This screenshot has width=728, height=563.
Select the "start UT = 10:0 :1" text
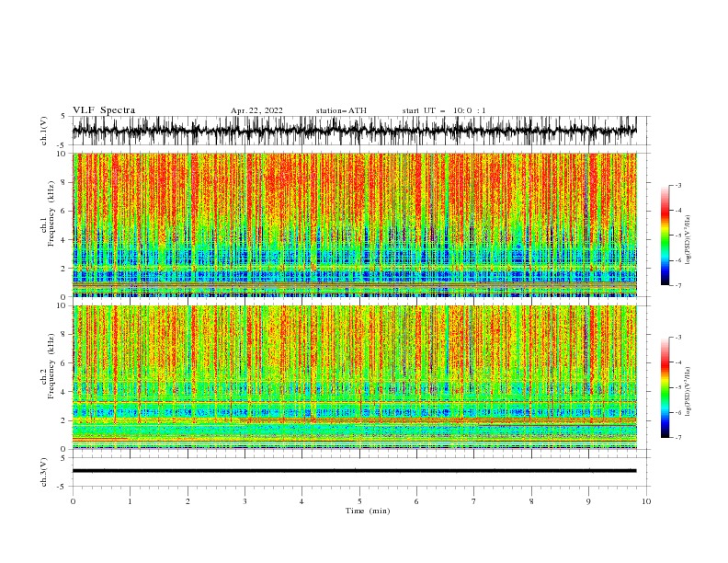(444, 110)
